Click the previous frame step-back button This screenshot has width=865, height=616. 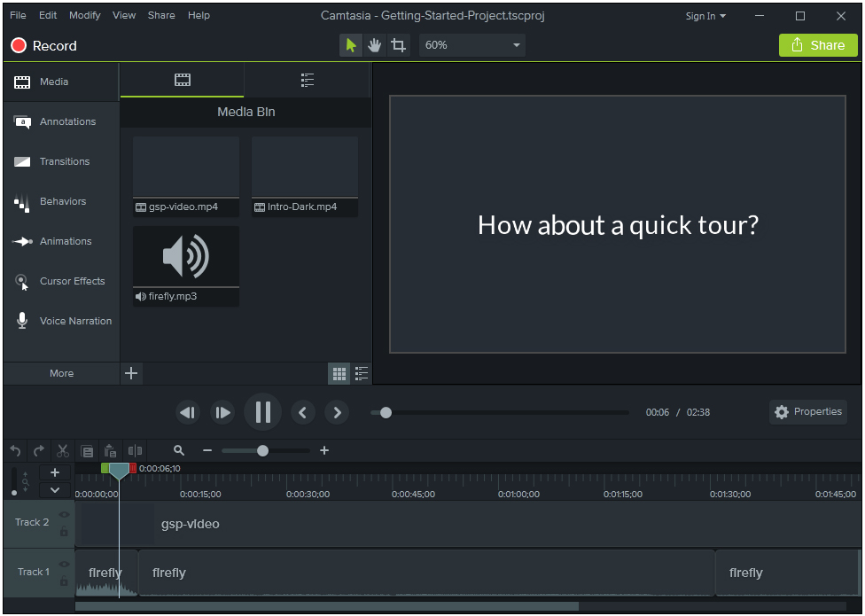pos(188,412)
